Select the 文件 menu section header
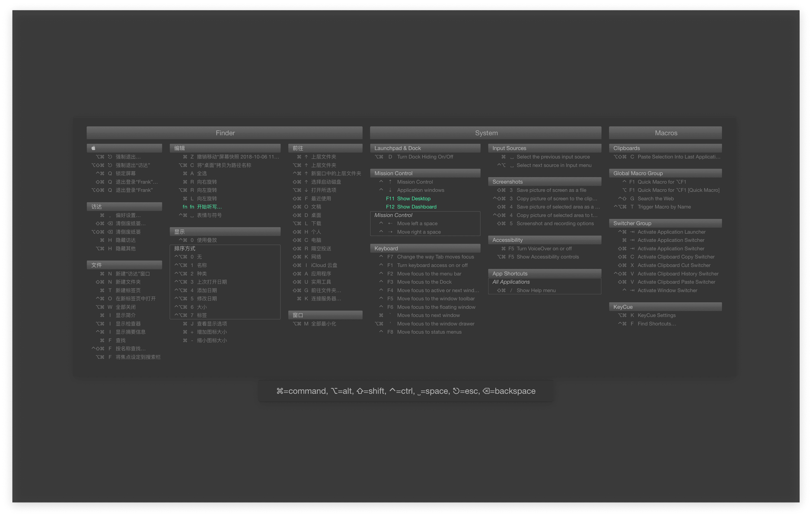 coord(124,265)
